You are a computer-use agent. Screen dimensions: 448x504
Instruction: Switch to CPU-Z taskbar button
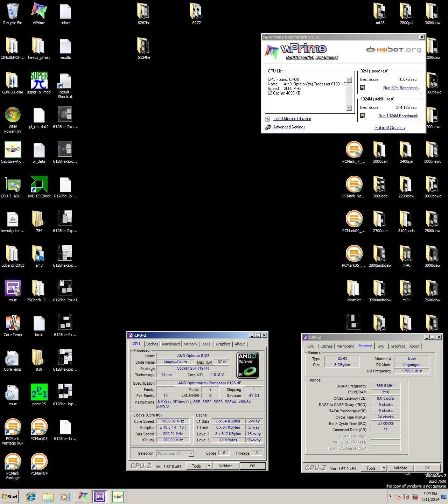(x=100, y=496)
